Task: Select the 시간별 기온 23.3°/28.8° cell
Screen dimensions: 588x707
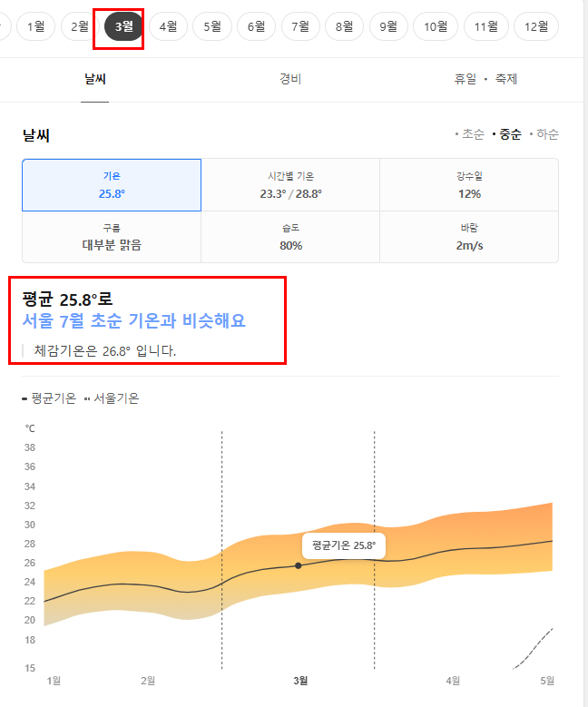Action: click(290, 185)
